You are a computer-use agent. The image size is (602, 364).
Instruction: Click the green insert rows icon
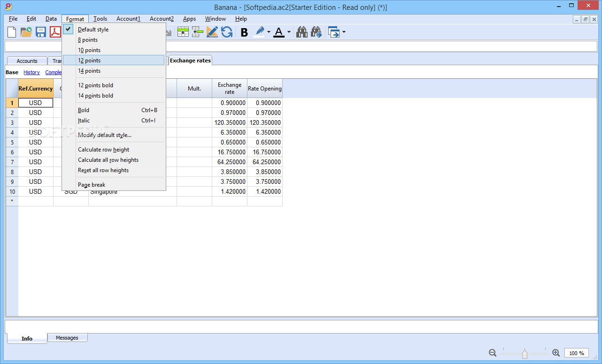[x=183, y=32]
